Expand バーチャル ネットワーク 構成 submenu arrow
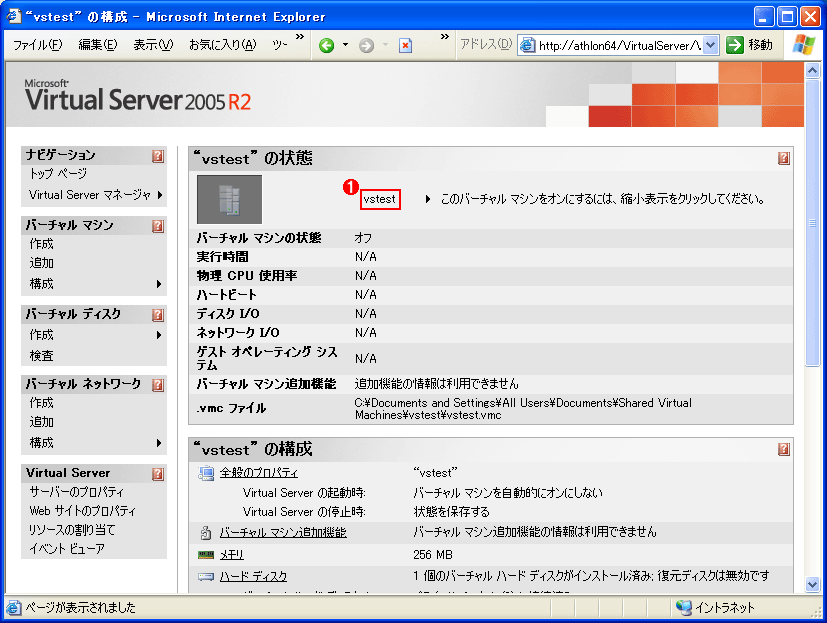The width and height of the screenshot is (827, 623). pos(159,443)
